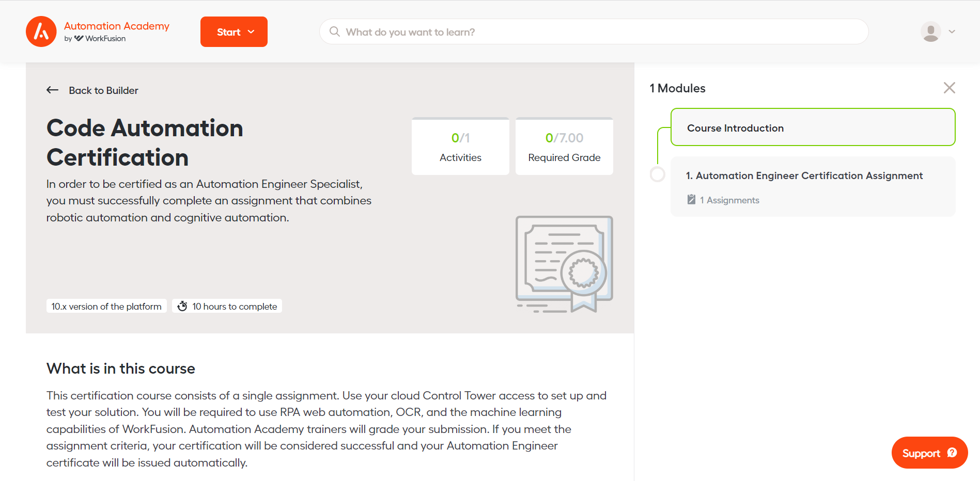Image resolution: width=980 pixels, height=481 pixels.
Task: Click the 'by WorkFusion' logo text
Action: pos(95,39)
